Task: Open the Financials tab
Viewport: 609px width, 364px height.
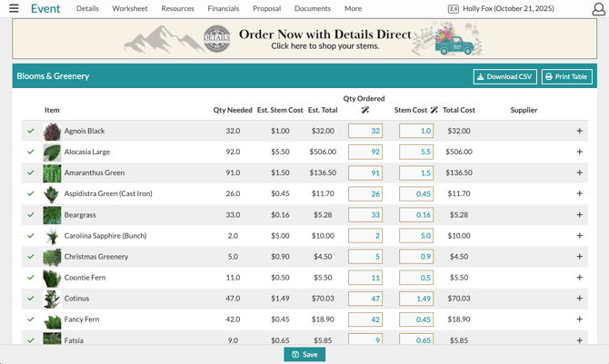Action: (x=223, y=9)
